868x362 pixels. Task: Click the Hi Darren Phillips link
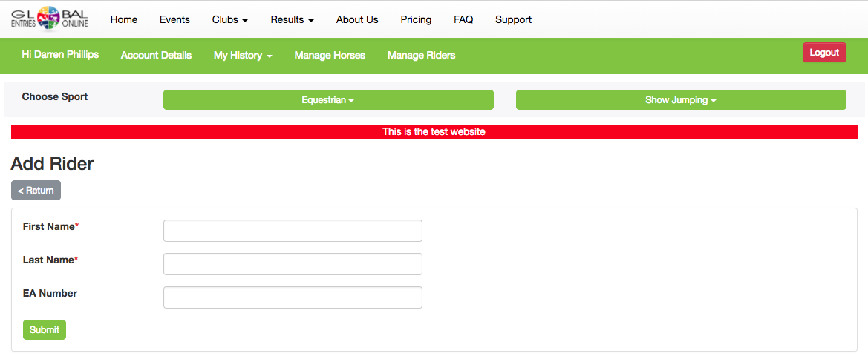point(60,55)
